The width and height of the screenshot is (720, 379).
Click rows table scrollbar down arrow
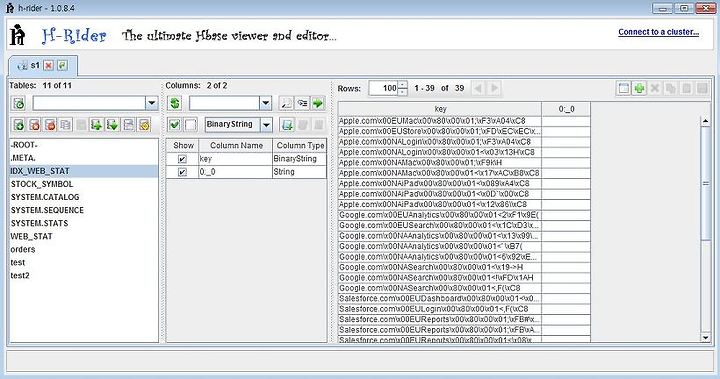706,338
